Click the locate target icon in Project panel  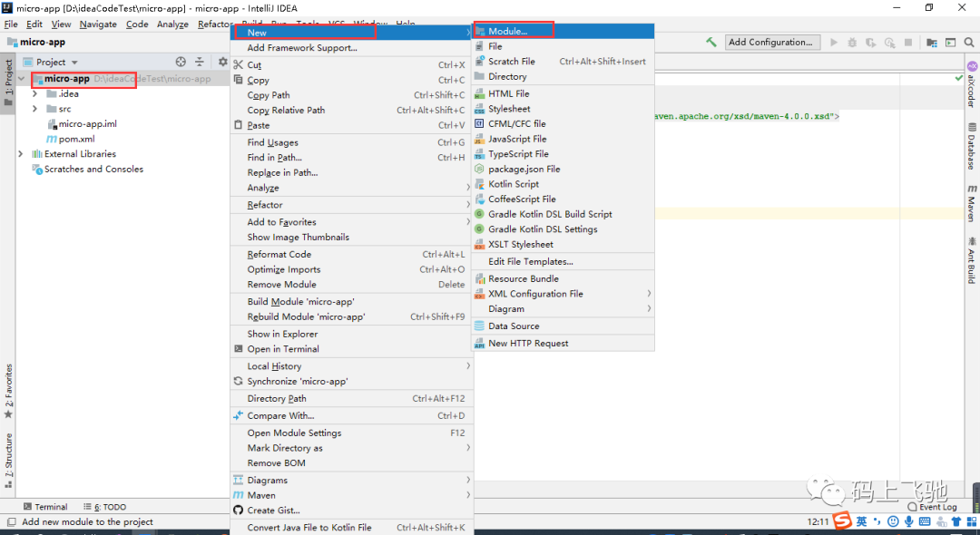(181, 62)
